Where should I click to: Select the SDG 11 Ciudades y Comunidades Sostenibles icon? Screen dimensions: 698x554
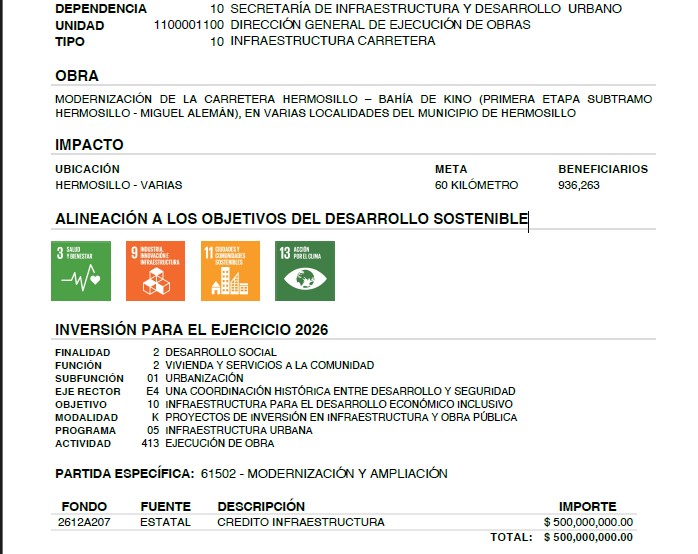point(230,271)
